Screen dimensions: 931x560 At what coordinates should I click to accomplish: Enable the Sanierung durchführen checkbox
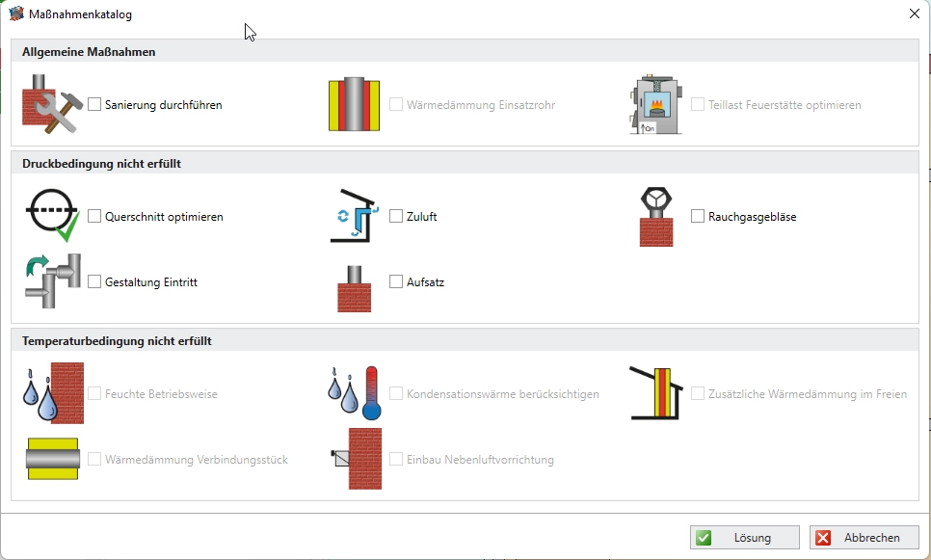(94, 105)
